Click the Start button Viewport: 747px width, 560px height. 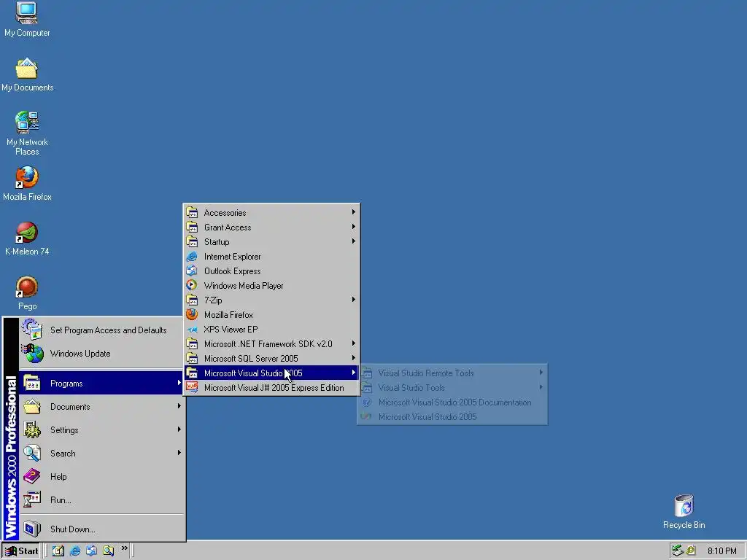(21, 551)
